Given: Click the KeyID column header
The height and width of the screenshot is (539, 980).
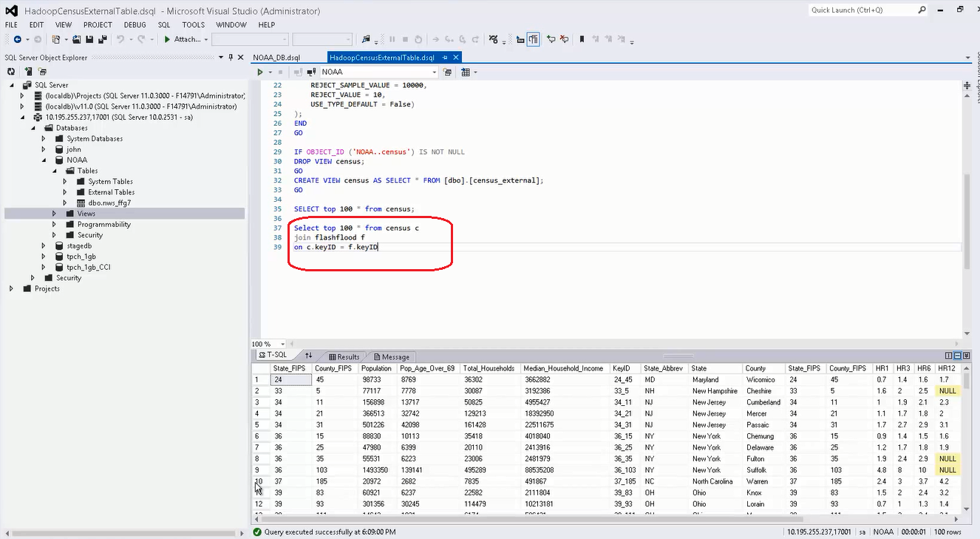Looking at the screenshot, I should (x=625, y=368).
